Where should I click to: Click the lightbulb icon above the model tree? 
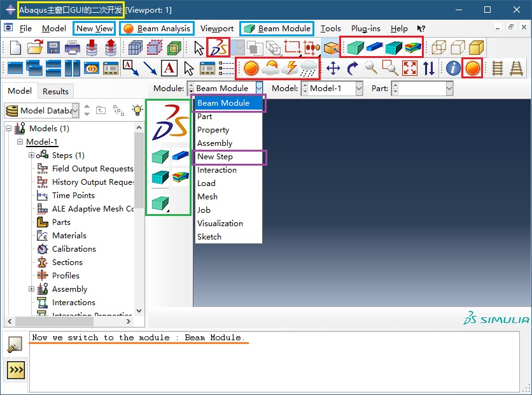[137, 110]
